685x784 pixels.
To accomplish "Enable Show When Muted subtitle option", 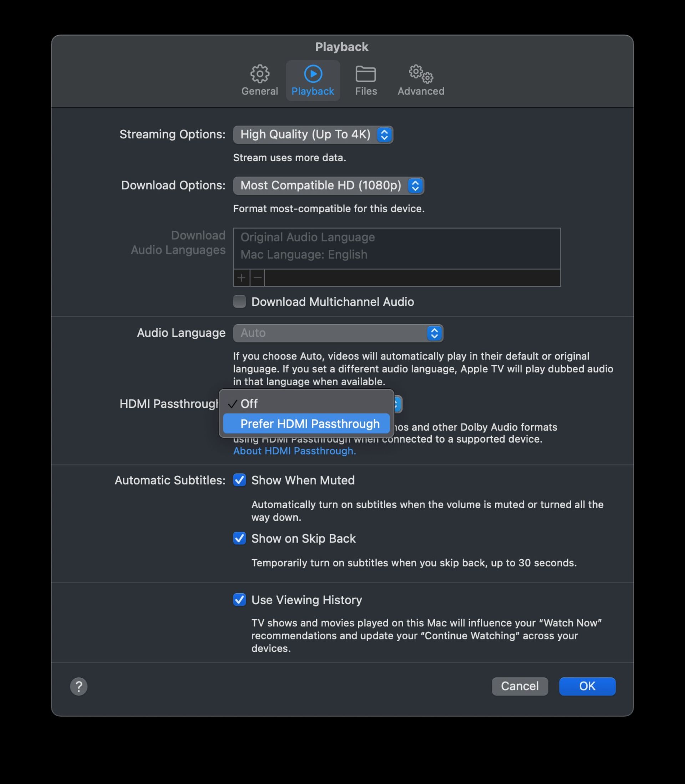I will [x=239, y=479].
